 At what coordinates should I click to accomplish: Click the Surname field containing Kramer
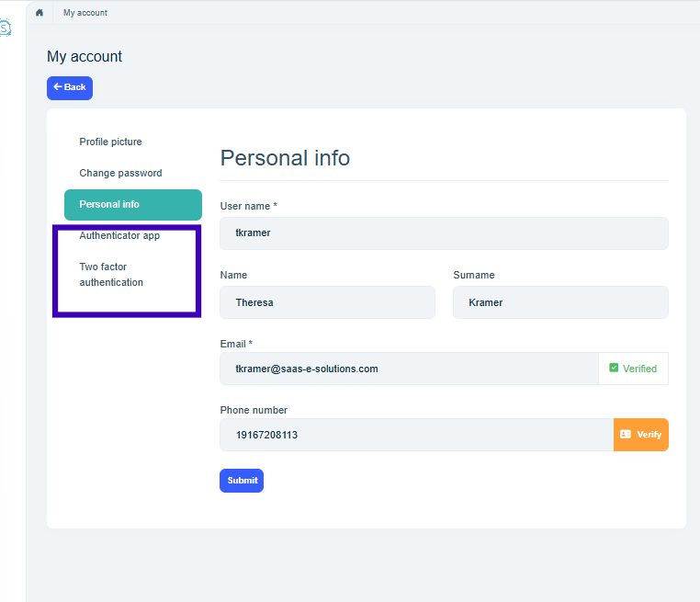tap(560, 302)
